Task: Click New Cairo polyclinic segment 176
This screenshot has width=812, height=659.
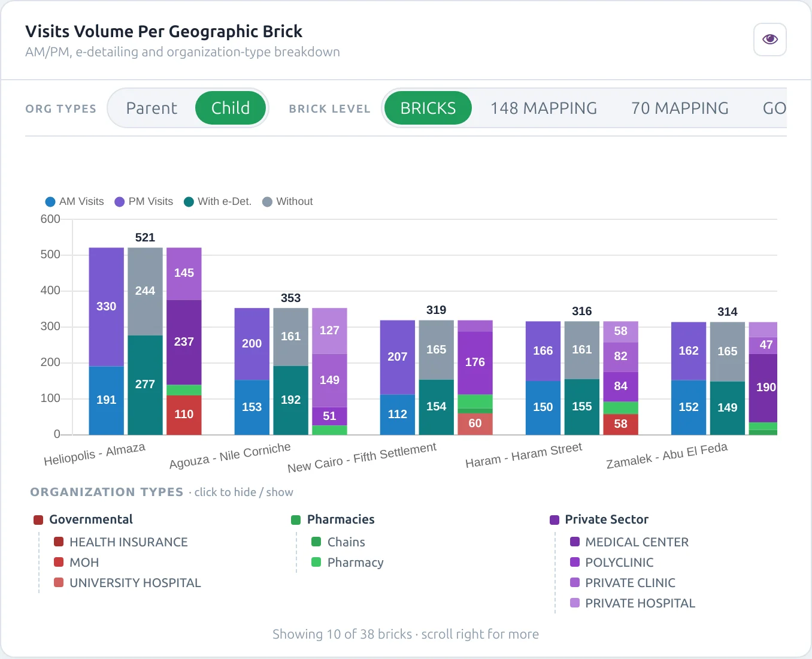Action: (475, 363)
